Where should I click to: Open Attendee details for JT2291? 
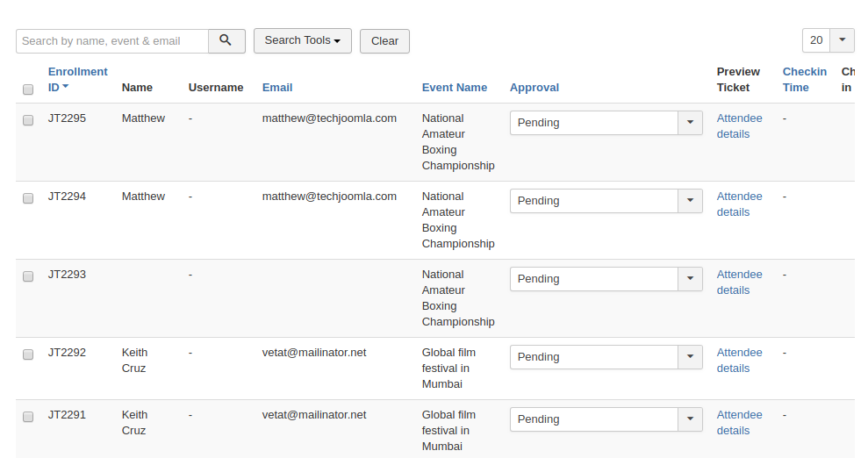coord(739,423)
